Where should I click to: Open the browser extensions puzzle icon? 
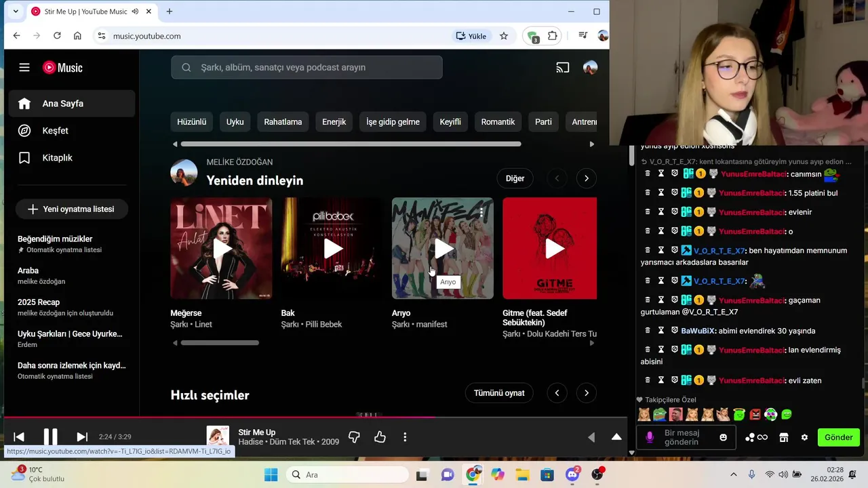click(553, 36)
